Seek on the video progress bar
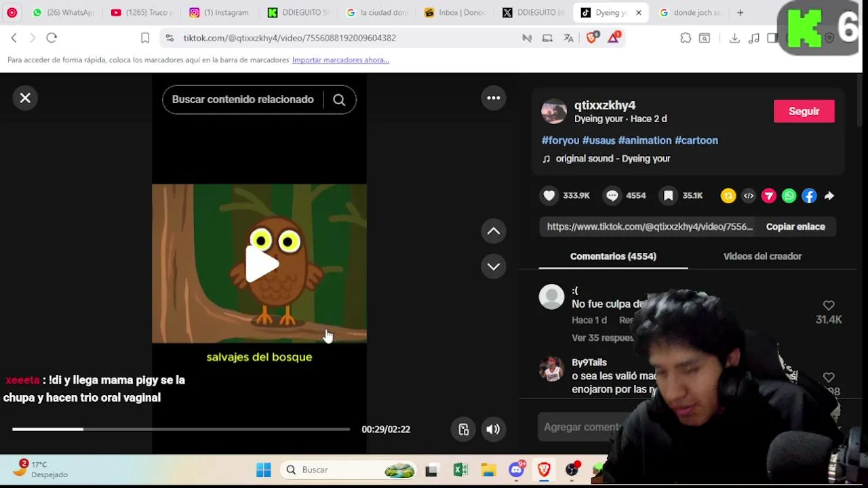868x488 pixels. point(181,429)
